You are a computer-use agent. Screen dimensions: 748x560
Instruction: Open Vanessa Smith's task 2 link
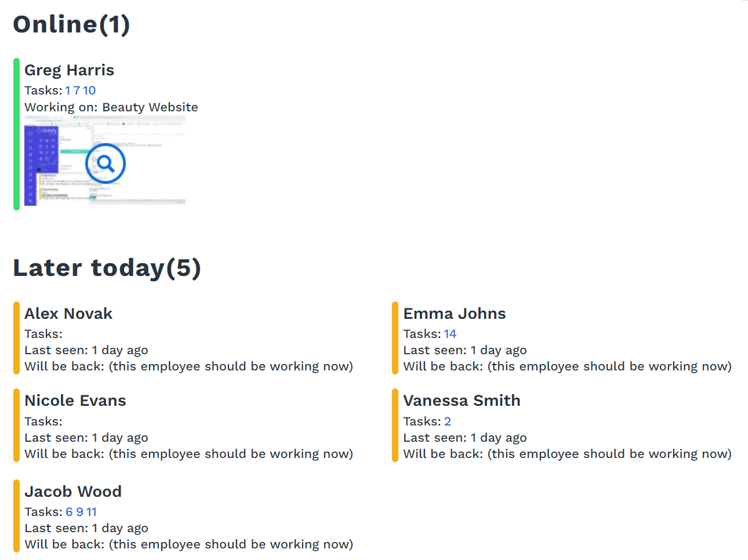(448, 421)
